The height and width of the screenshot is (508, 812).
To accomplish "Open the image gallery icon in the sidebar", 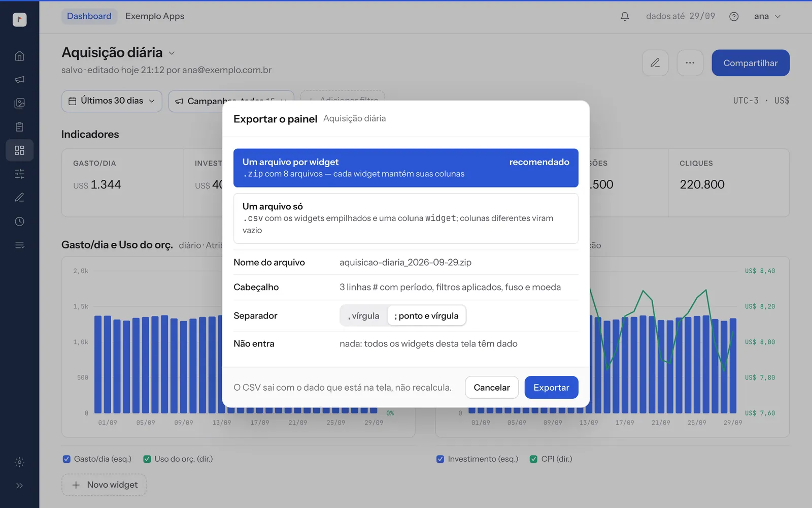I will coord(19,103).
